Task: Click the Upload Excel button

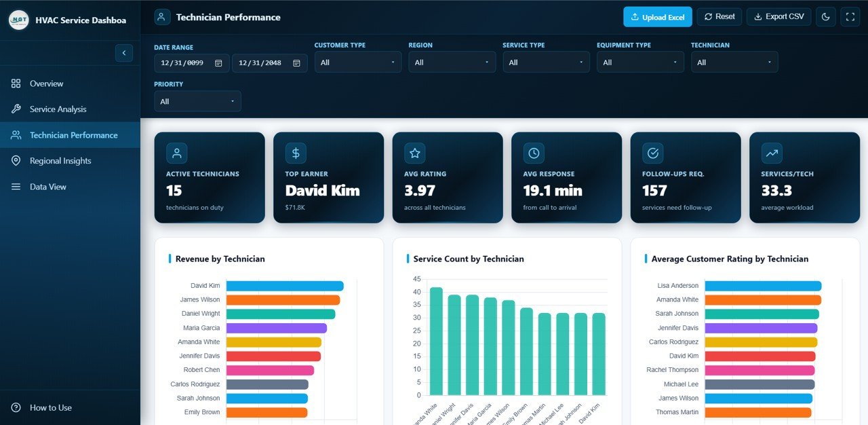Action: pyautogui.click(x=657, y=17)
